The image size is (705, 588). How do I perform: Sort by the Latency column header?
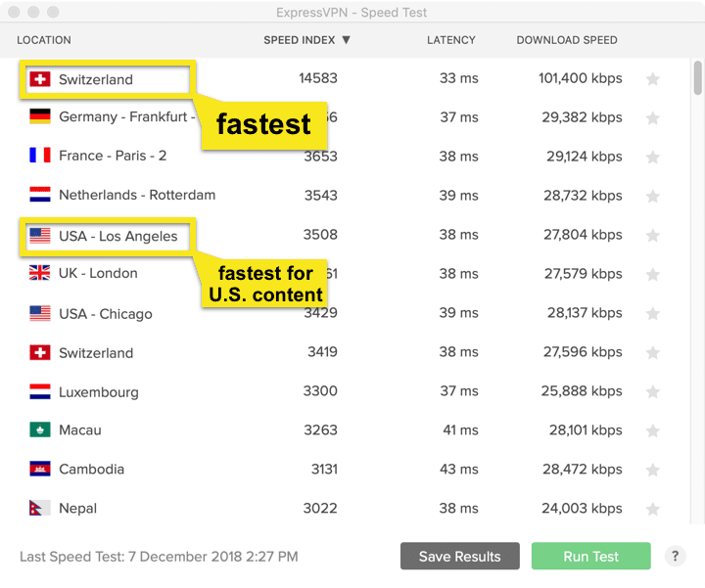450,40
